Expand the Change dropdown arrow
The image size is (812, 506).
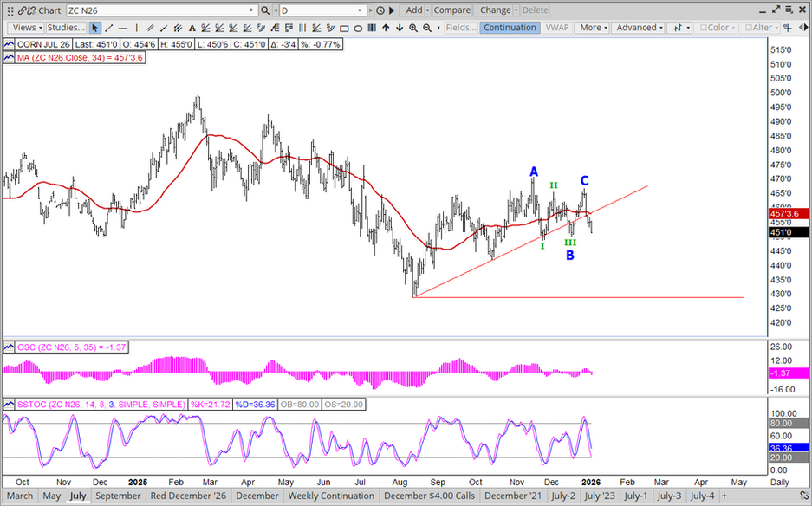516,10
